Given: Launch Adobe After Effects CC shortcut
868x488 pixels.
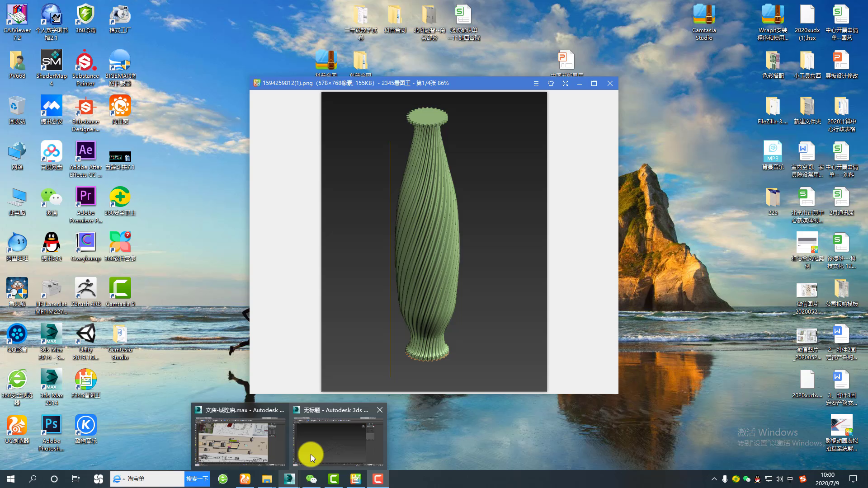Looking at the screenshot, I should (85, 159).
